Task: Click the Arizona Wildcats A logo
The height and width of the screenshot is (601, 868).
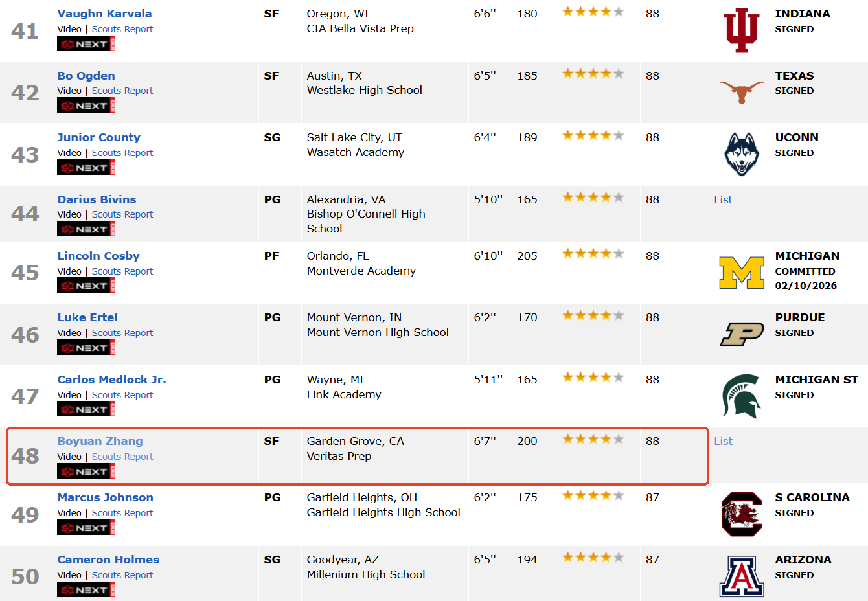Action: [742, 576]
